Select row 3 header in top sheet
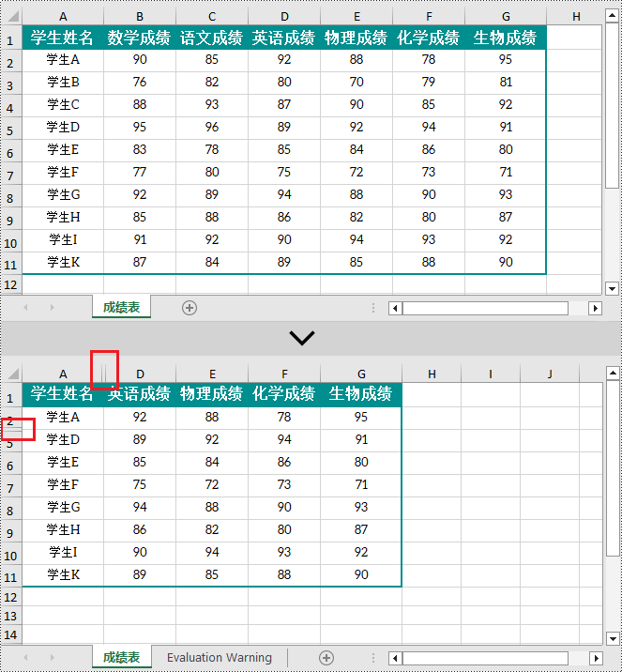The width and height of the screenshot is (622, 672). pyautogui.click(x=10, y=85)
